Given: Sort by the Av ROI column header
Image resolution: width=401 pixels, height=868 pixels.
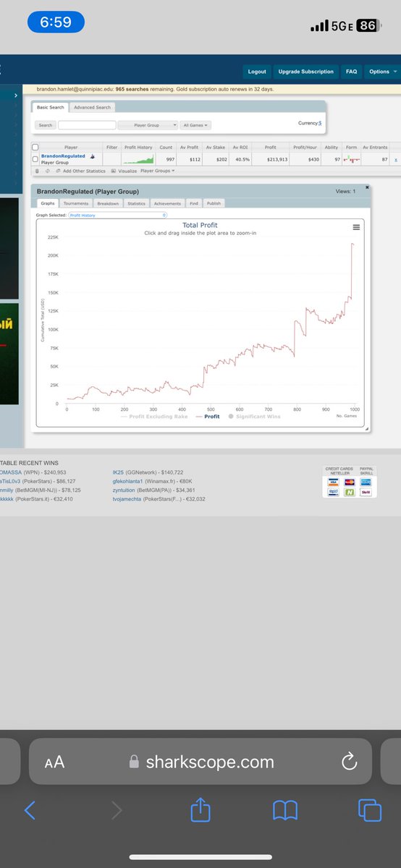Looking at the screenshot, I should point(240,147).
